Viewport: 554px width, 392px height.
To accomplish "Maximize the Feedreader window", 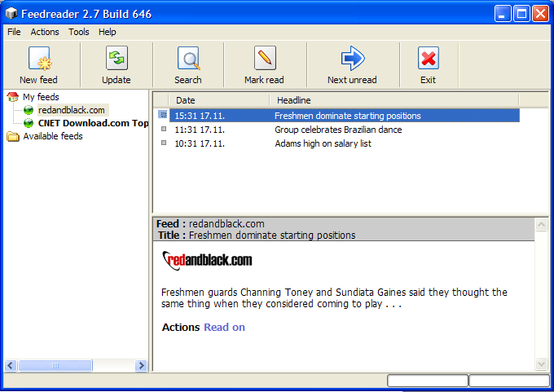I will point(521,14).
